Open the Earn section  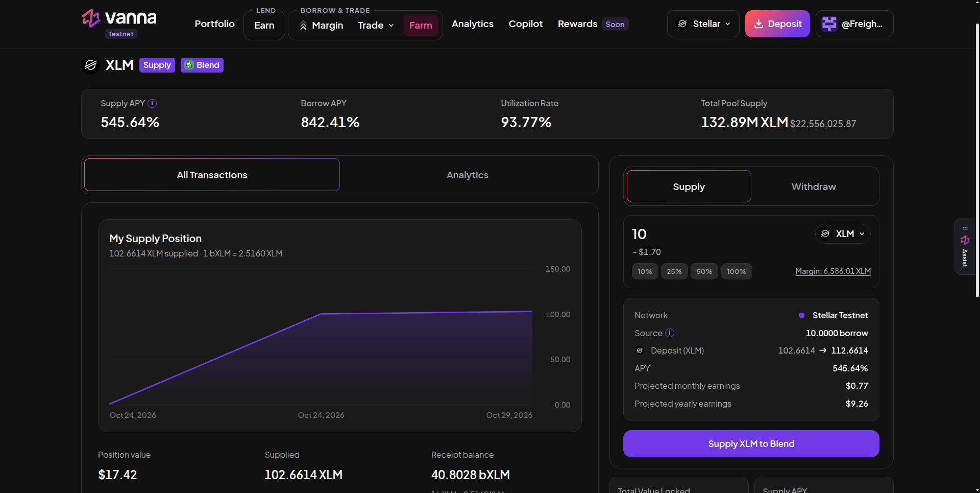(264, 26)
